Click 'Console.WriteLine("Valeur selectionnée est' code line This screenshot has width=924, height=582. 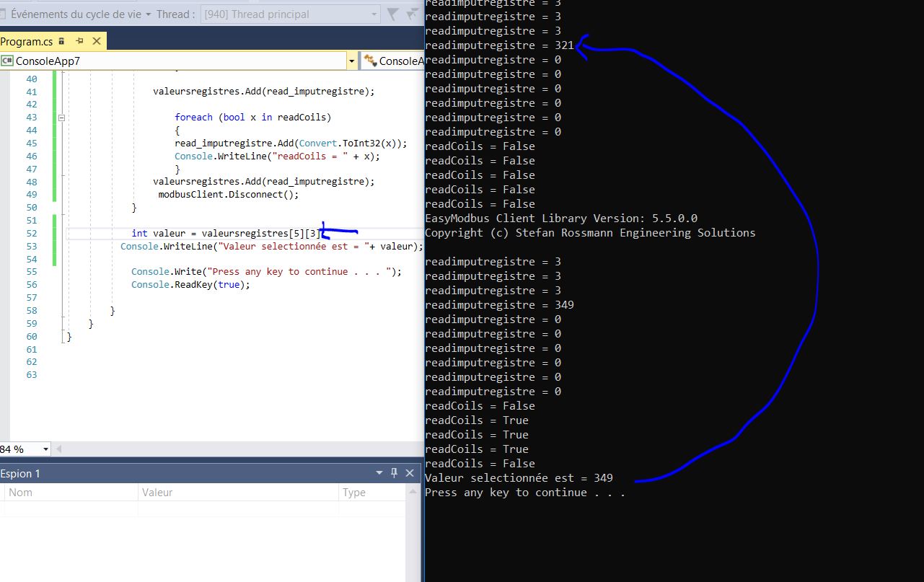pos(272,246)
